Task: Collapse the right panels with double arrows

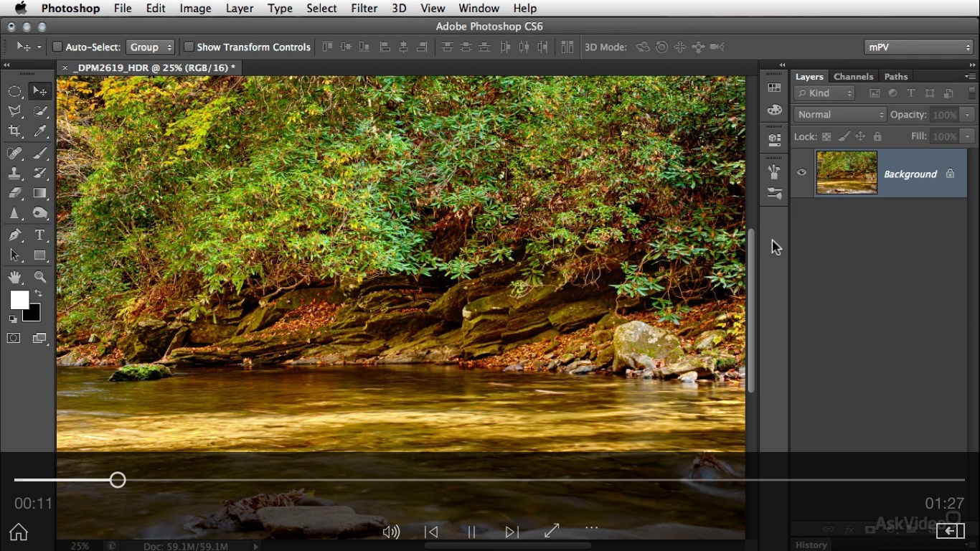Action: tap(971, 65)
